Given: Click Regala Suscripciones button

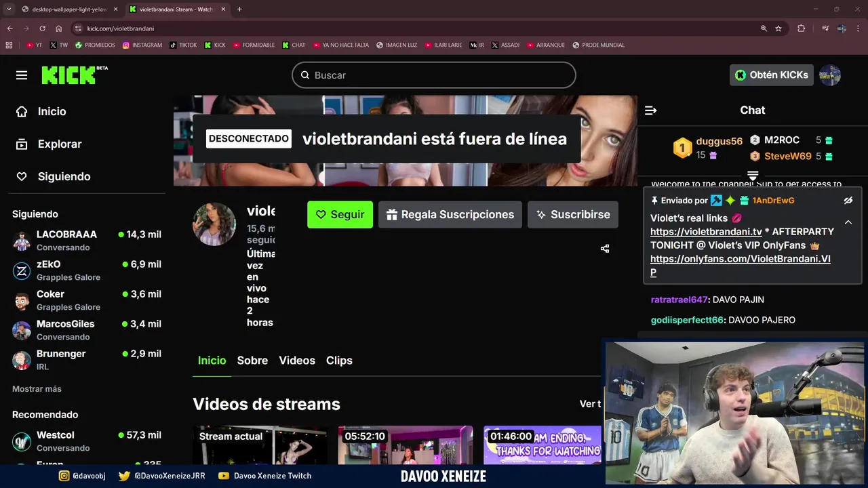Looking at the screenshot, I should 450,214.
